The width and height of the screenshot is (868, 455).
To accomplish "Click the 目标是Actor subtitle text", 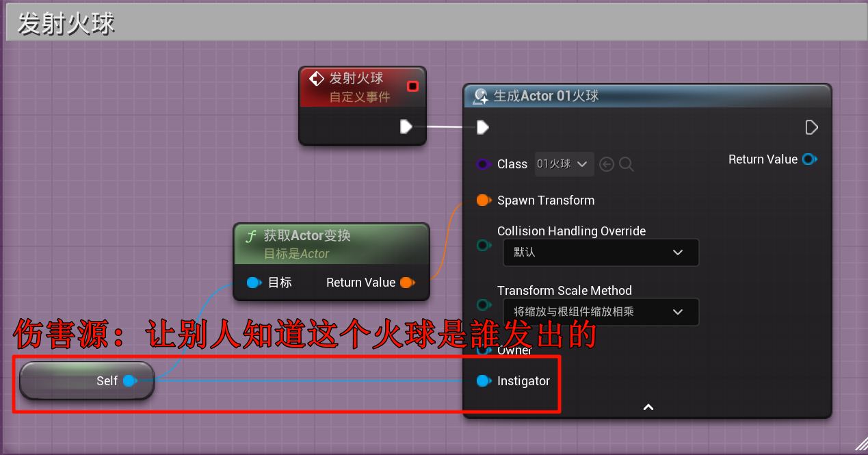I will coord(296,254).
